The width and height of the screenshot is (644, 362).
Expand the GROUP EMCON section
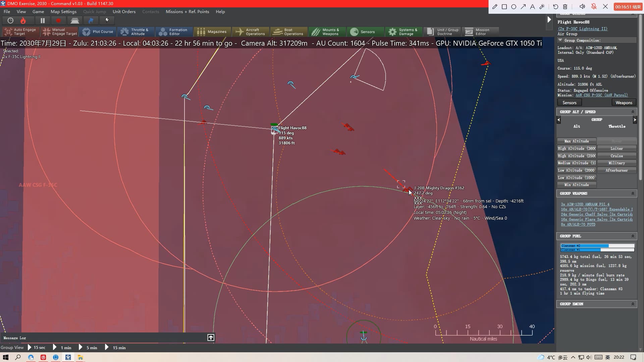click(633, 304)
